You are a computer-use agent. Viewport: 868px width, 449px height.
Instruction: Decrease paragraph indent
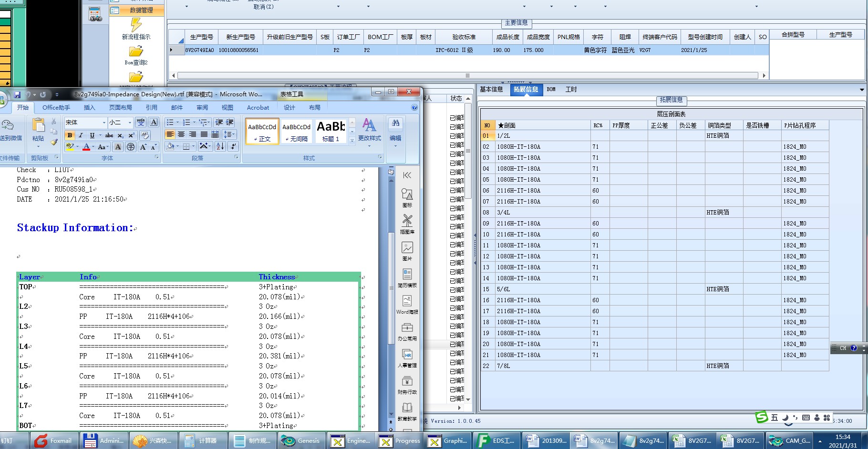[x=219, y=122]
